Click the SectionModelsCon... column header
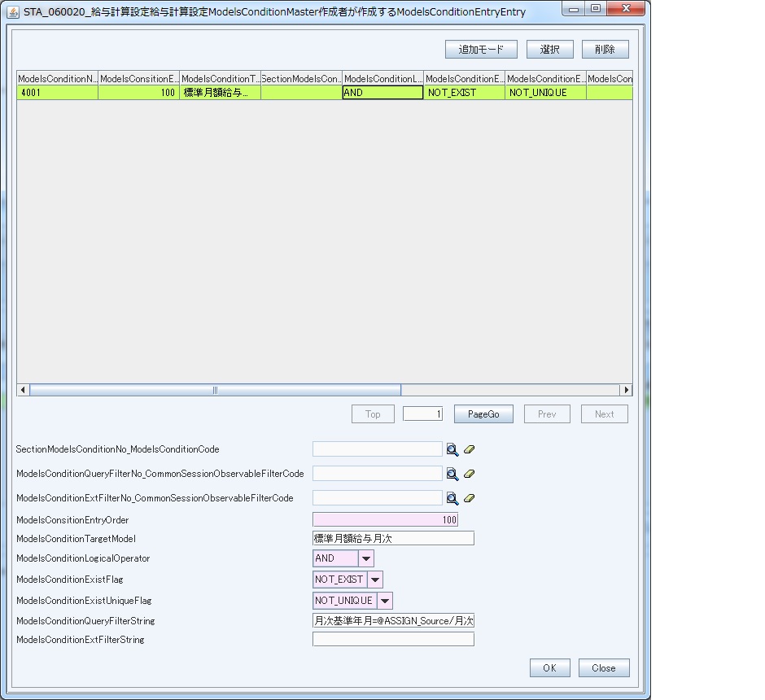765x700 pixels. (x=301, y=78)
